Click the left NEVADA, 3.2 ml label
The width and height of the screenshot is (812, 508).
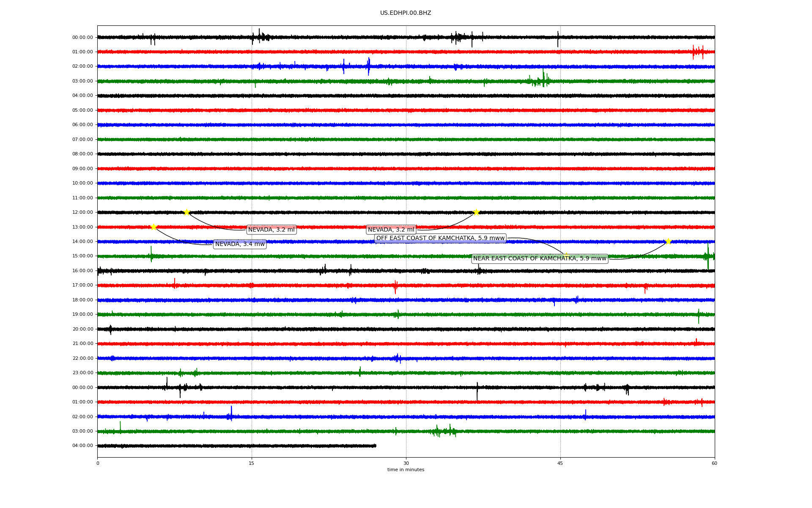[271, 230]
